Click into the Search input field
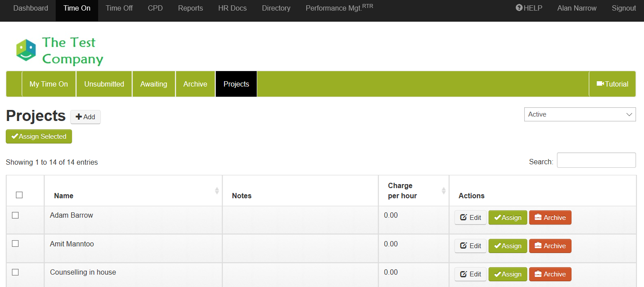This screenshot has height=287, width=644. [x=596, y=160]
